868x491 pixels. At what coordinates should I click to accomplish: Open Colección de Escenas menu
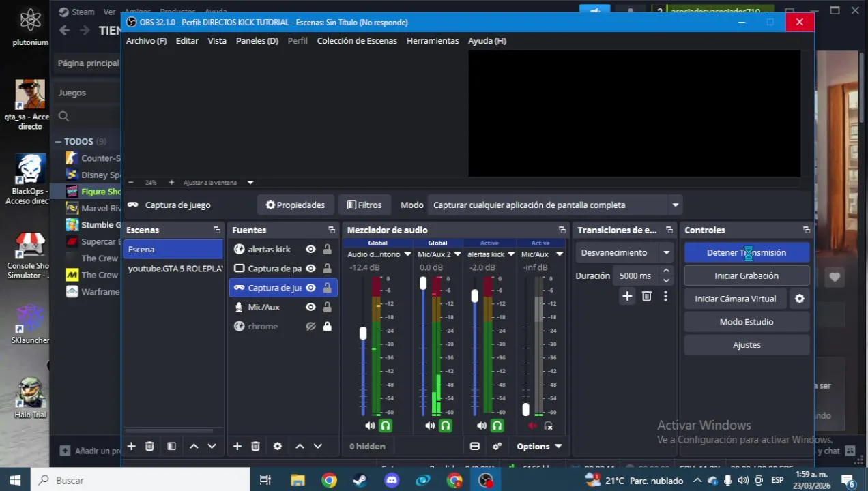357,41
